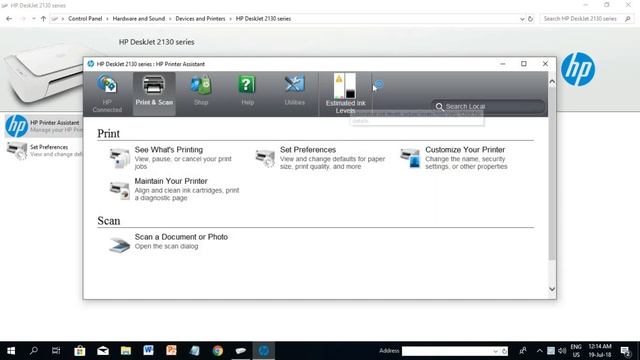Image resolution: width=640 pixels, height=360 pixels.
Task: Open the Help toolbar icon
Action: 247,91
